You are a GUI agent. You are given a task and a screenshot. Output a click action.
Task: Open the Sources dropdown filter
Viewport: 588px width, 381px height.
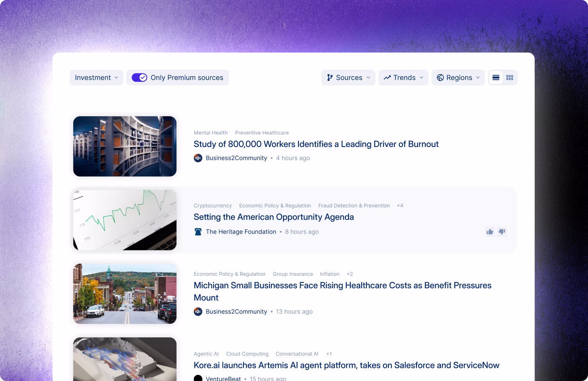coord(348,78)
